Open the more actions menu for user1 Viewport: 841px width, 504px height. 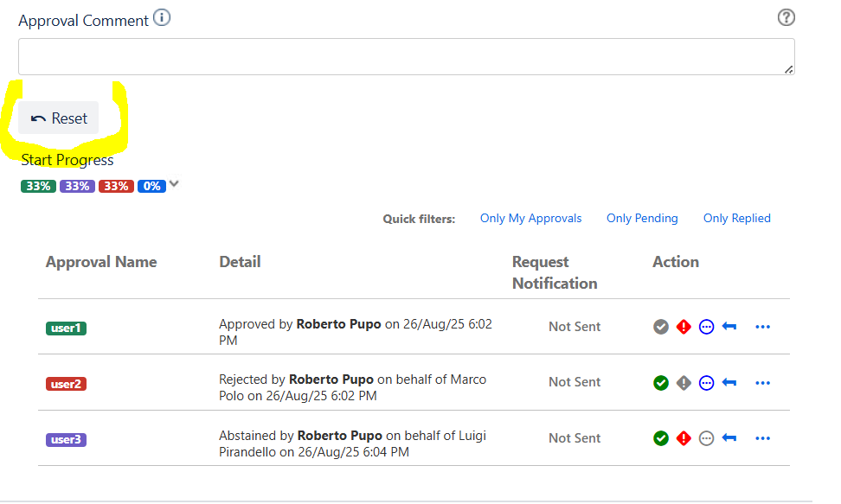pyautogui.click(x=762, y=327)
